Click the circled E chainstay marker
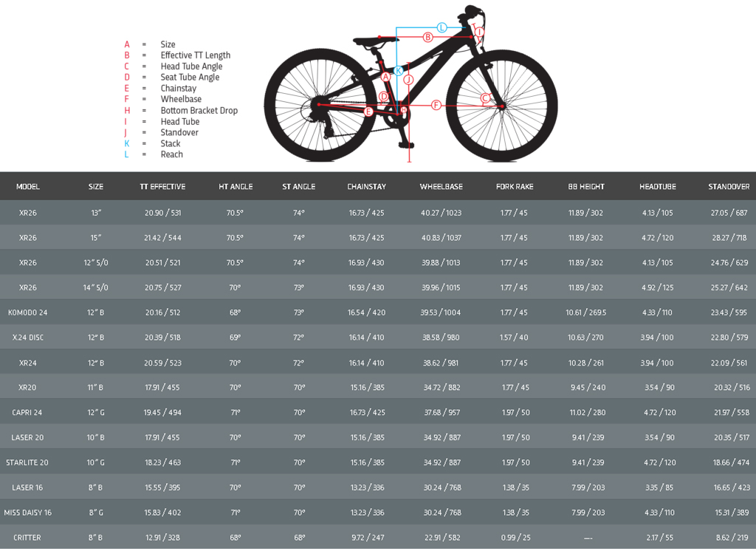 [x=369, y=112]
